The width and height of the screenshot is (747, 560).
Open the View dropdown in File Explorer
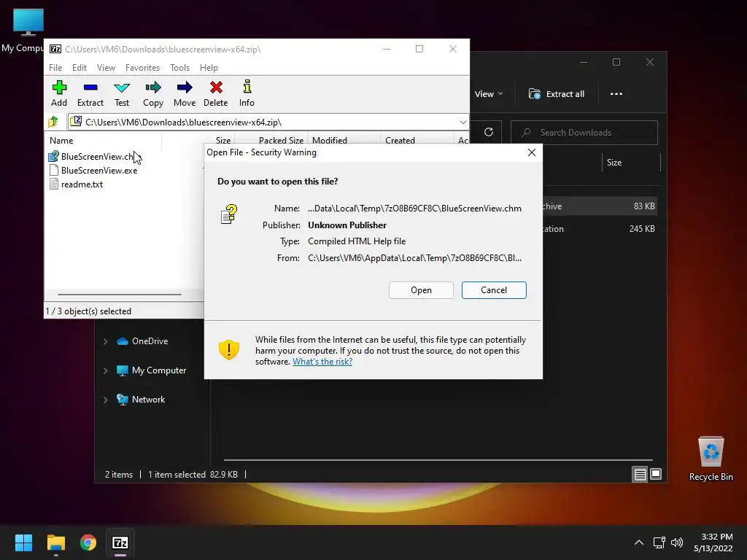point(489,94)
